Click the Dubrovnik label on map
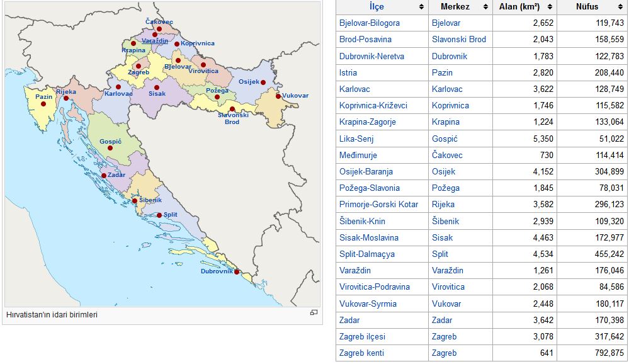The image size is (629, 364). click(x=217, y=271)
